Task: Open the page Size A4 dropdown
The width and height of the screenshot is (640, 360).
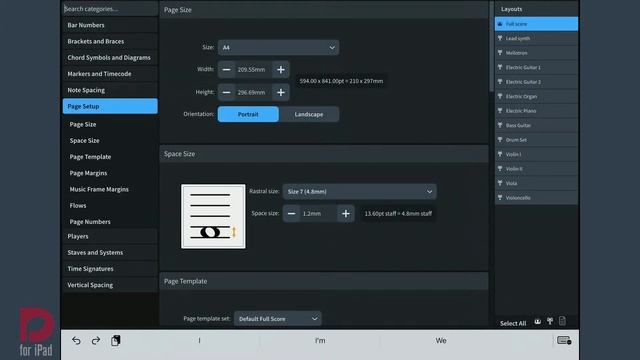Action: [278, 48]
